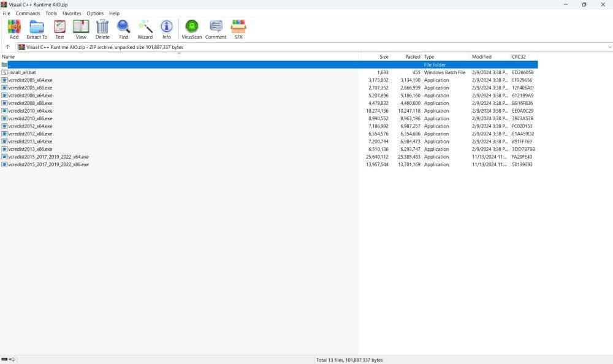
Task: Go up one folder level
Action: click(7, 47)
